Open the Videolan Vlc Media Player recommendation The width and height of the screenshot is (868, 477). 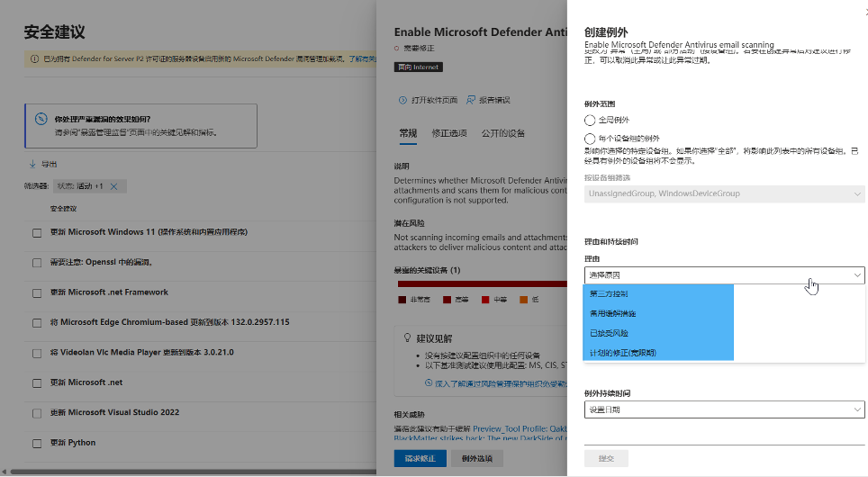click(141, 353)
